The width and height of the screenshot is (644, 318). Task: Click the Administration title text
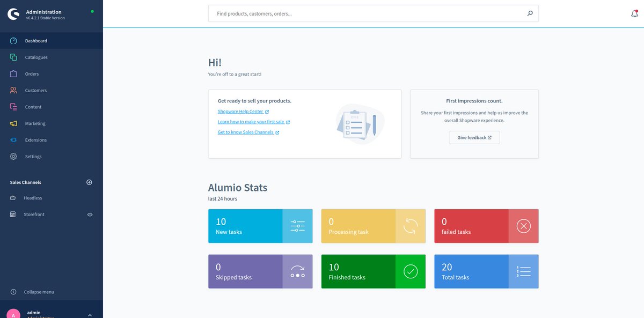coord(44,12)
